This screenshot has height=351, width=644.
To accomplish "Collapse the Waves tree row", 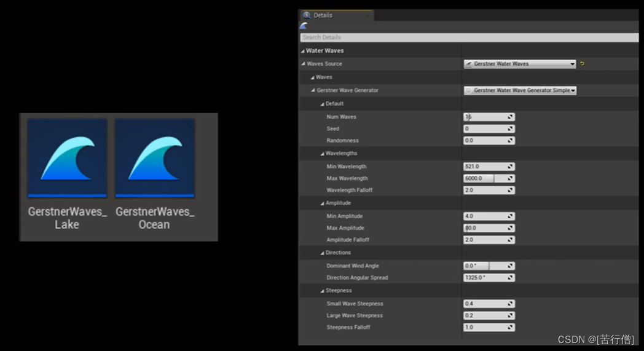I will (313, 77).
